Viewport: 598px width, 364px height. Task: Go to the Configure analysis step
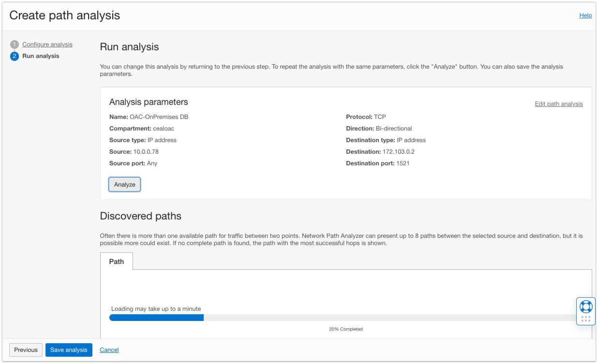point(47,44)
